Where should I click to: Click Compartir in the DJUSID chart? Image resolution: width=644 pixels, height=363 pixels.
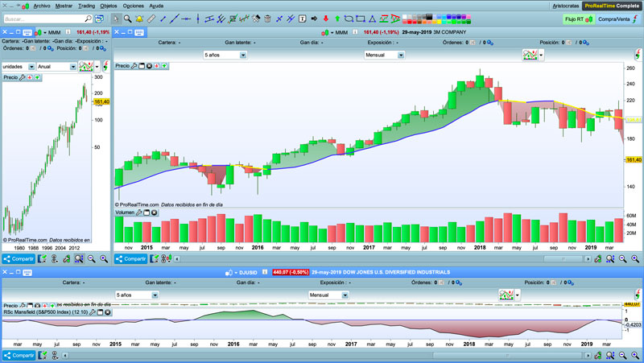19,355
